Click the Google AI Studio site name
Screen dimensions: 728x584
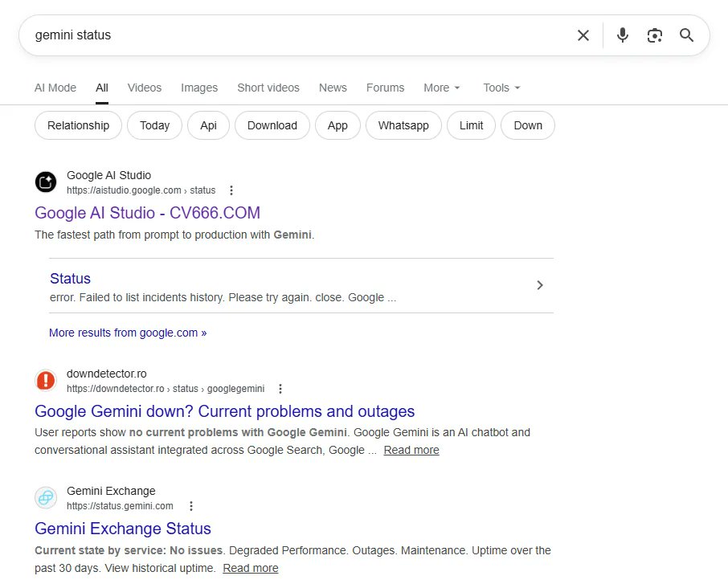click(109, 175)
